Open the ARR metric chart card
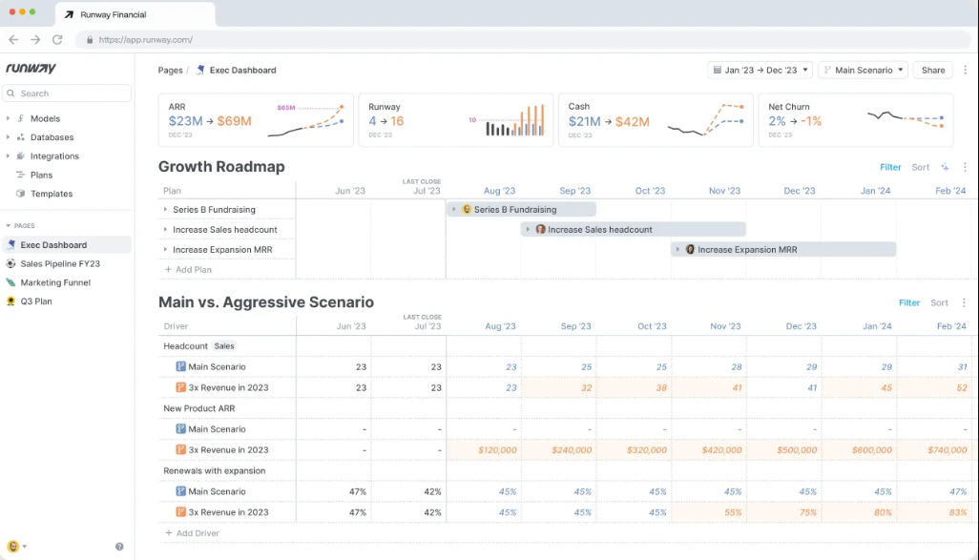 click(256, 120)
